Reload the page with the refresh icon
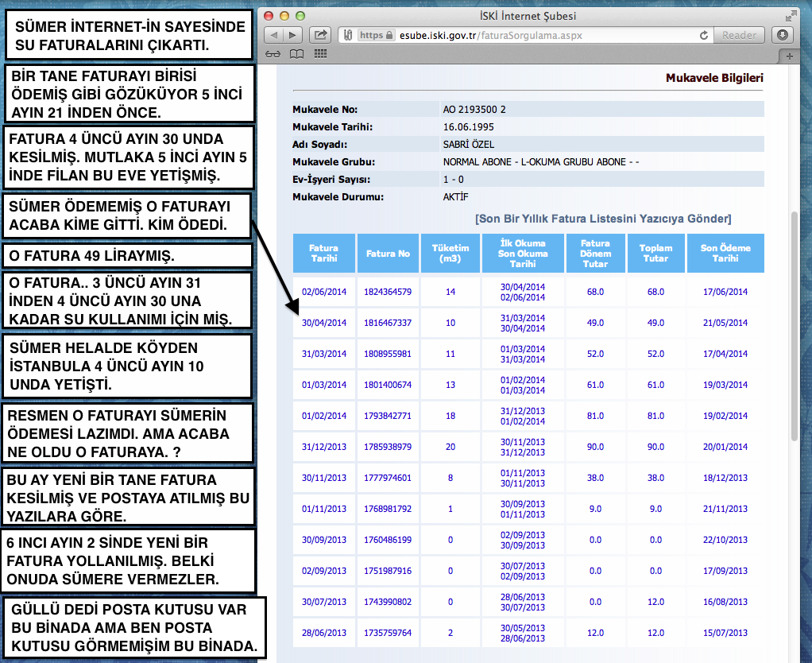Screen dimensions: 812x663 tap(704, 35)
